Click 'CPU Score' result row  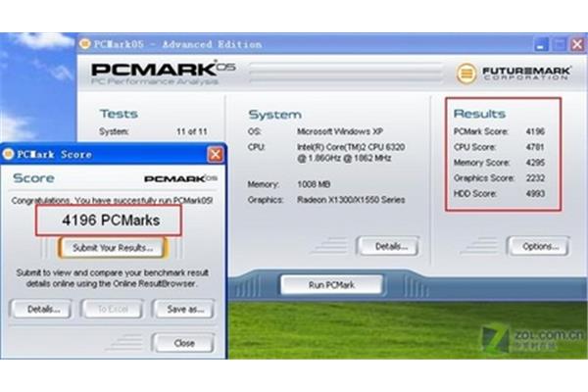pyautogui.click(x=499, y=147)
